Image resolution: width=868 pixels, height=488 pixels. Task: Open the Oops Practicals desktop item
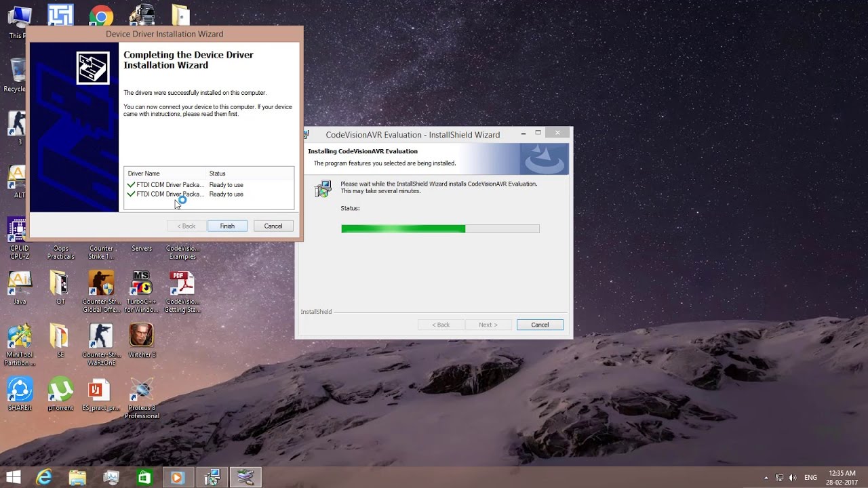point(60,252)
